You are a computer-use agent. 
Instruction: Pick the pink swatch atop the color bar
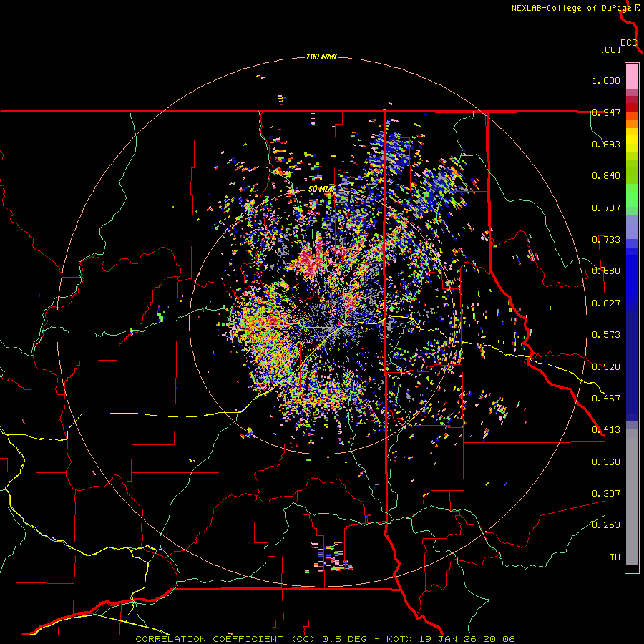pos(632,76)
